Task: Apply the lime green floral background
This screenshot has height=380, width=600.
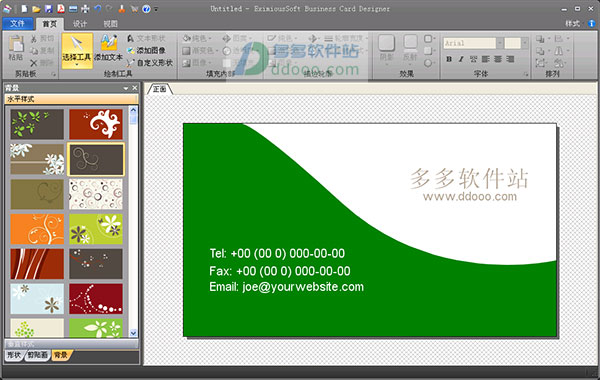Action: click(96, 229)
